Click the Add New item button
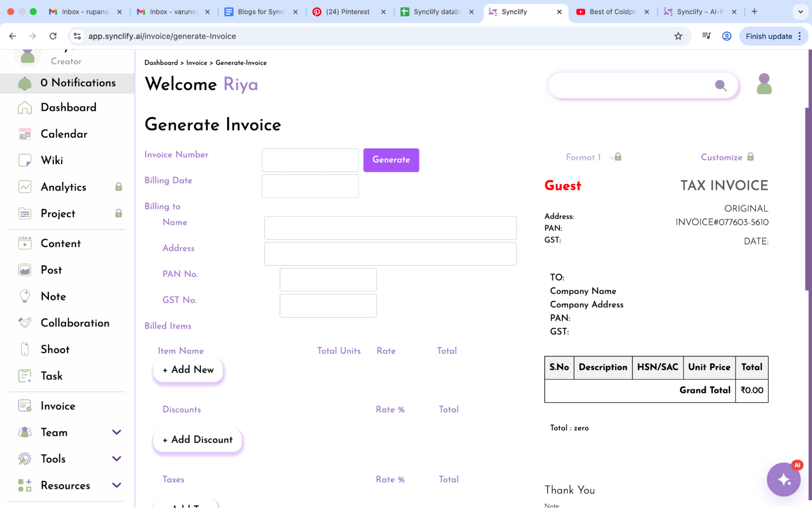This screenshot has width=812, height=508. (188, 370)
